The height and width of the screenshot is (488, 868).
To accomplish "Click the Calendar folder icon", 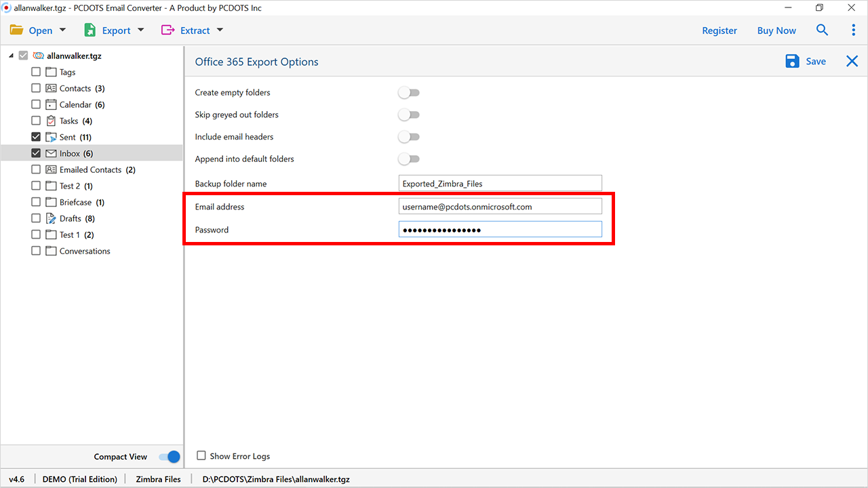I will (51, 104).
